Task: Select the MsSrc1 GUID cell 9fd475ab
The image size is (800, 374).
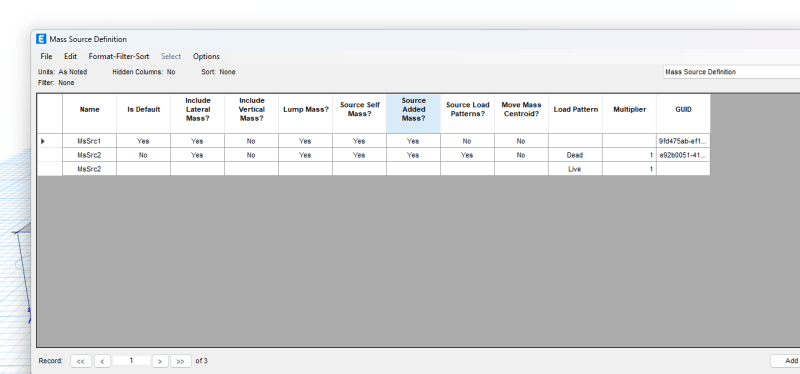Action: tap(684, 141)
